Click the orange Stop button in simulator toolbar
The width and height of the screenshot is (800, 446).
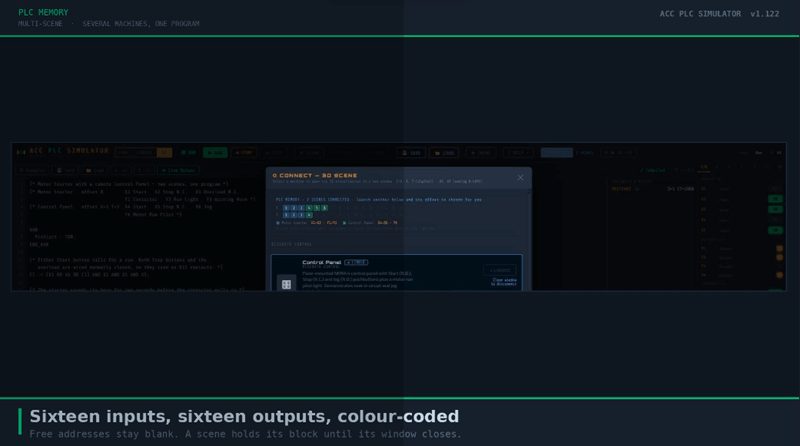tap(244, 153)
